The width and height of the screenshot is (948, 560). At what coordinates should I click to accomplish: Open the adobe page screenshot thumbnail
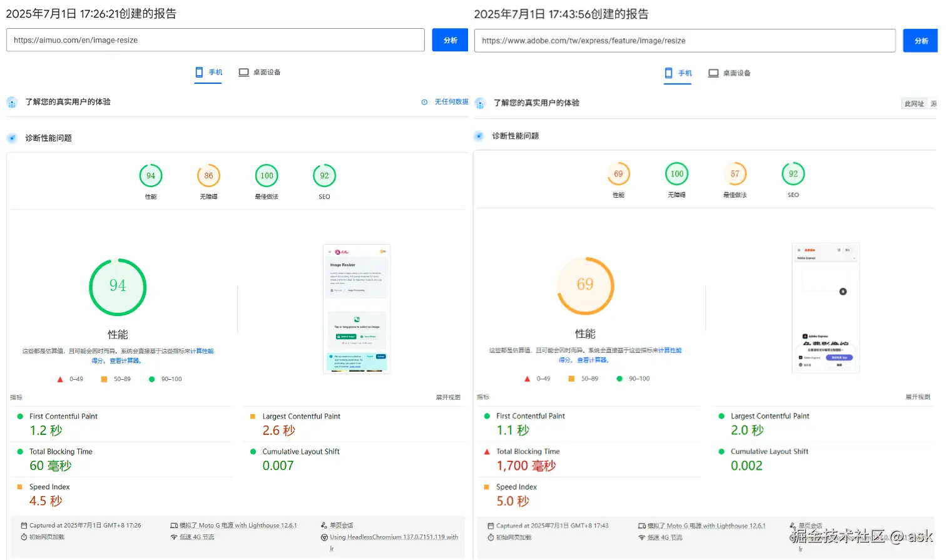coord(825,308)
